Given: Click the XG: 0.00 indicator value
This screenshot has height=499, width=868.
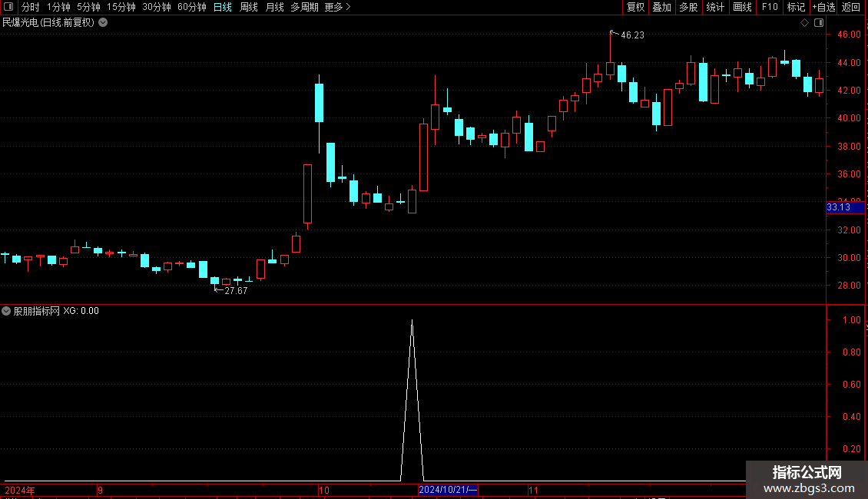Looking at the screenshot, I should [x=81, y=311].
